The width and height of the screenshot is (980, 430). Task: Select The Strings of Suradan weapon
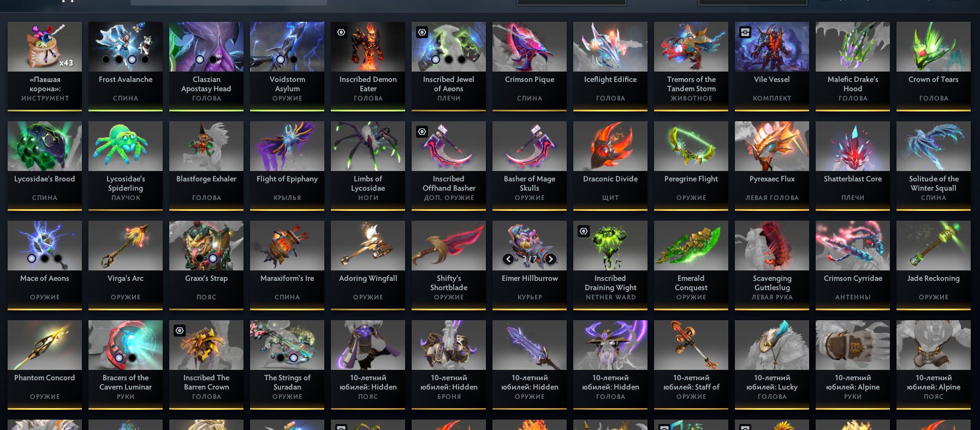[287, 364]
